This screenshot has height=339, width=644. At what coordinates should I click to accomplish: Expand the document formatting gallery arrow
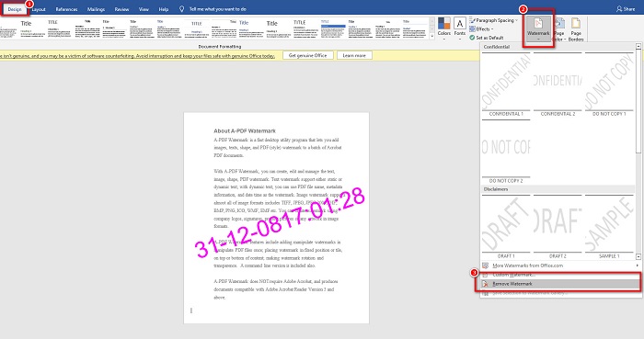click(431, 37)
